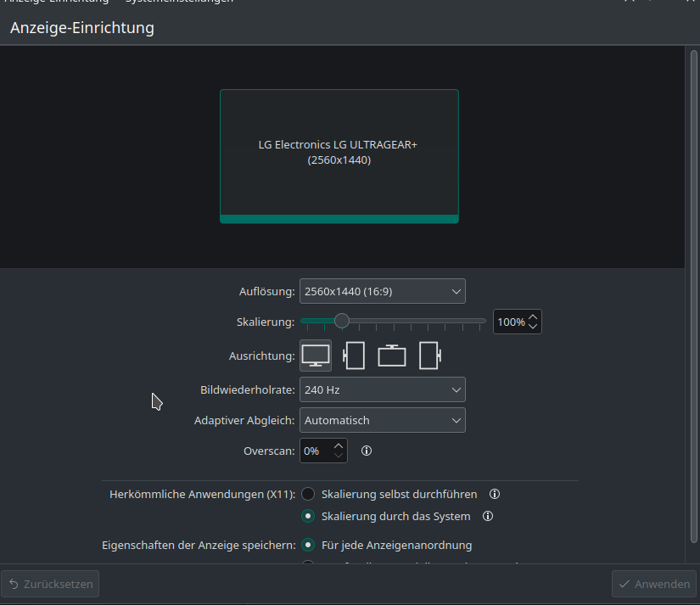The width and height of the screenshot is (700, 605).
Task: Choose Skalierung durch das System option
Action: 308,516
